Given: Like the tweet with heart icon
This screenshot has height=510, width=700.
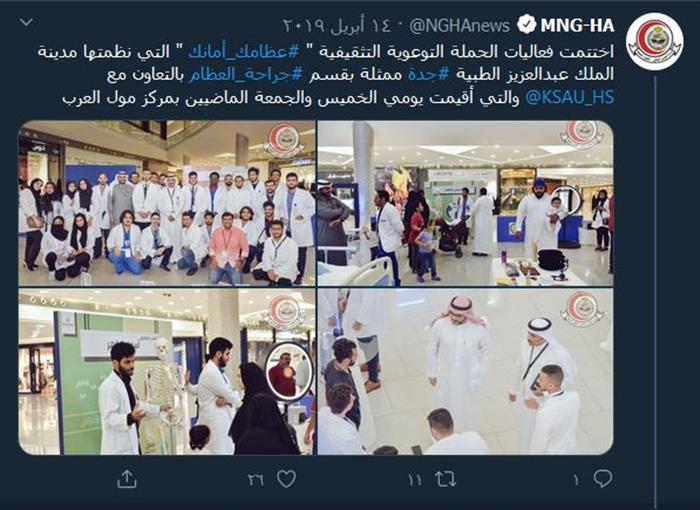Looking at the screenshot, I should click(286, 479).
